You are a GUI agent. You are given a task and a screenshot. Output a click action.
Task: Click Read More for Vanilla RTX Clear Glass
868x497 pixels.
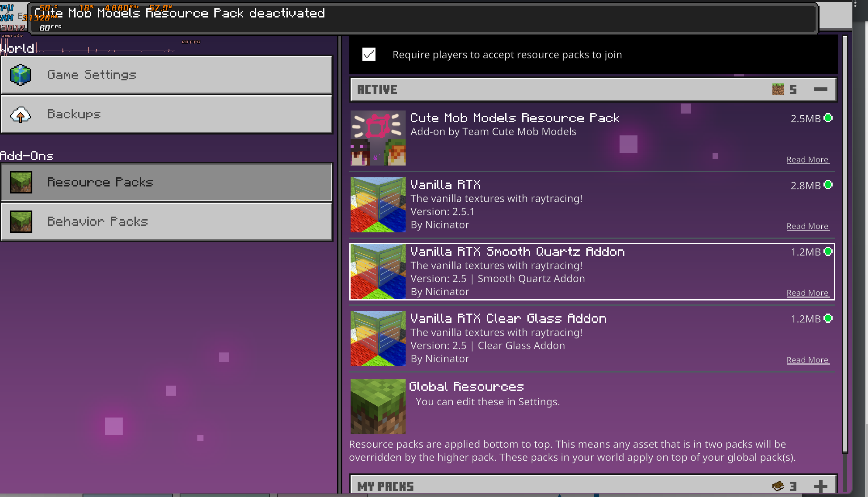(807, 360)
